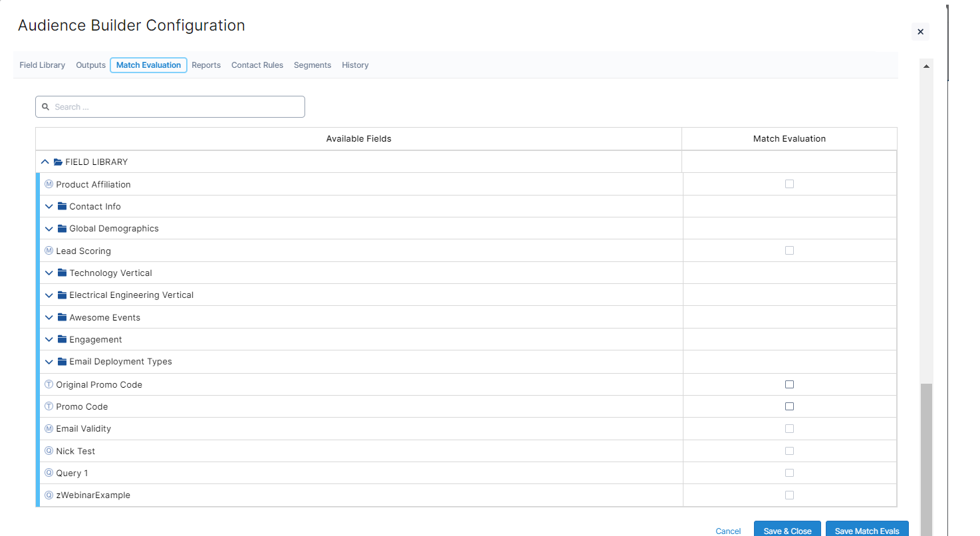Click the M icon beside Lead Scoring
Screen dimensions: 980x536
49,251
